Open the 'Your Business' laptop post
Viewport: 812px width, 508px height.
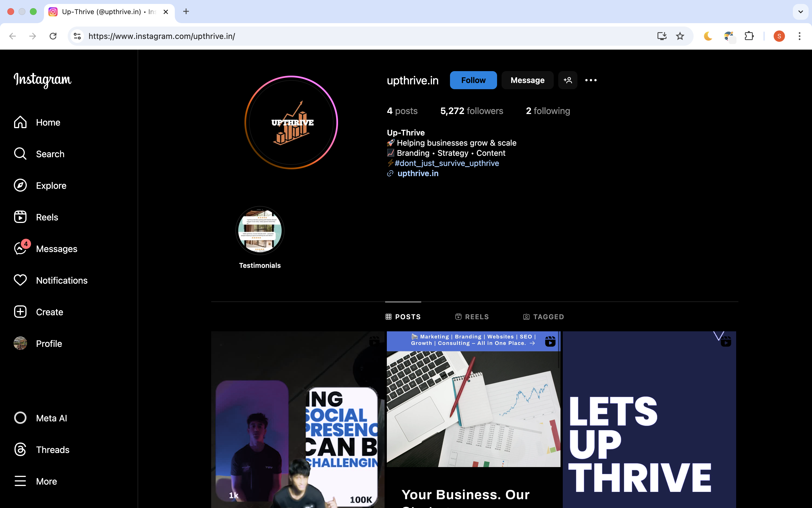coord(473,420)
